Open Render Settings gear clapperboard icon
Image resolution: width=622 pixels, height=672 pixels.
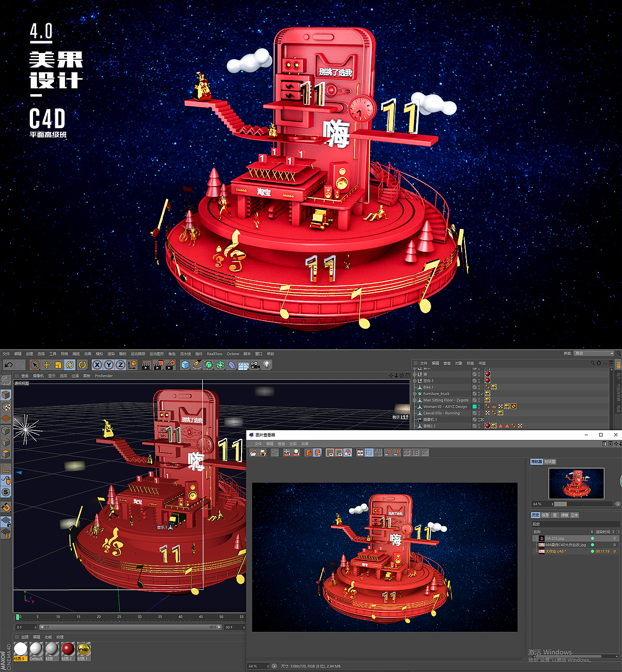point(170,365)
